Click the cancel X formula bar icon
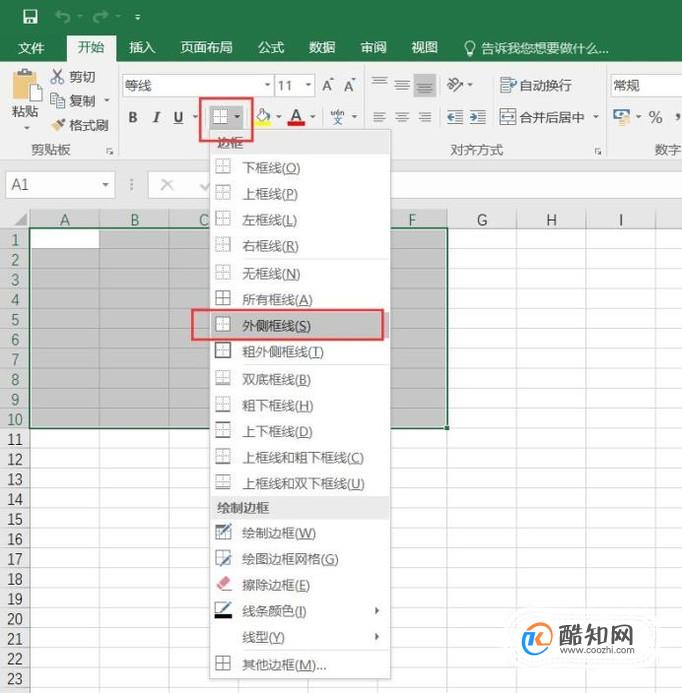 pos(167,184)
